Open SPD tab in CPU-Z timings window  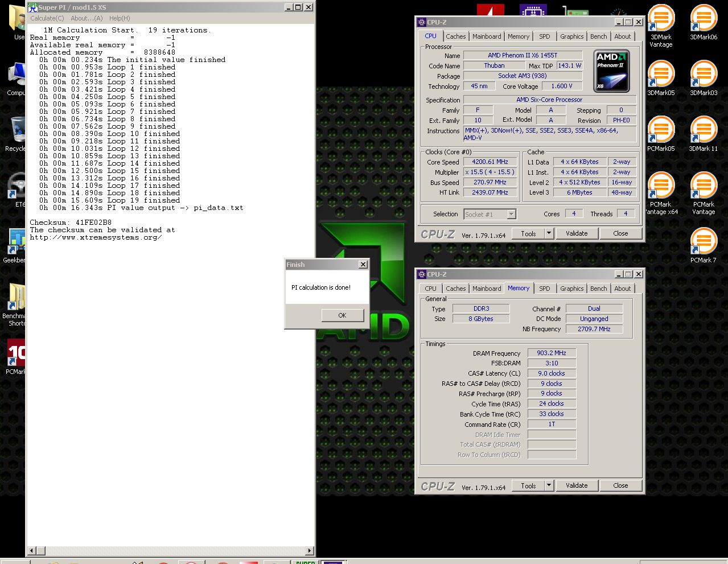click(545, 289)
